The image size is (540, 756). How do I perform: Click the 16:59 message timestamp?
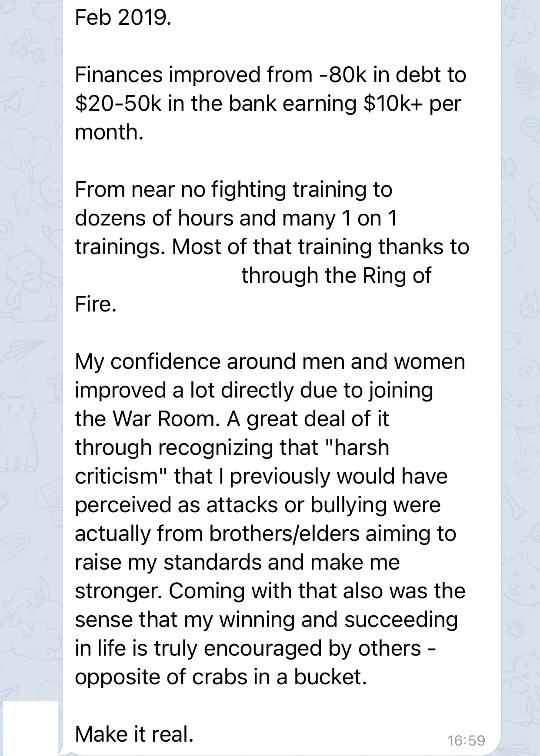pos(466,740)
